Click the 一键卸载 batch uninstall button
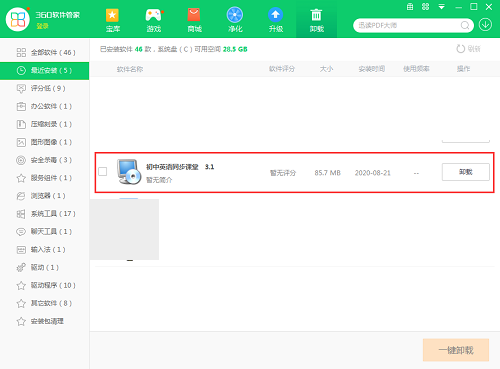The height and width of the screenshot is (369, 500). point(456,350)
